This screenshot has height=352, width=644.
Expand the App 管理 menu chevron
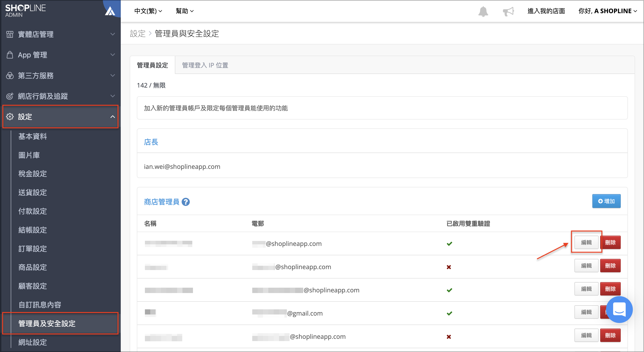(113, 55)
